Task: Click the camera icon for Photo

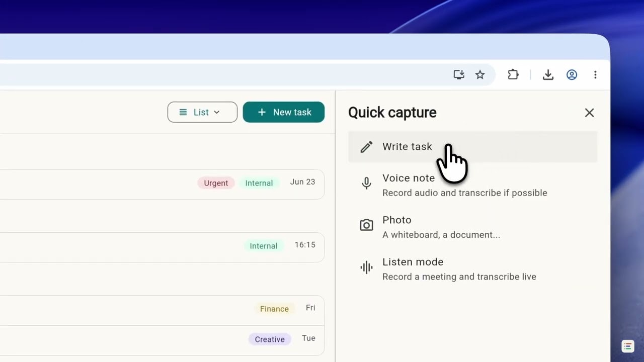Action: tap(366, 225)
